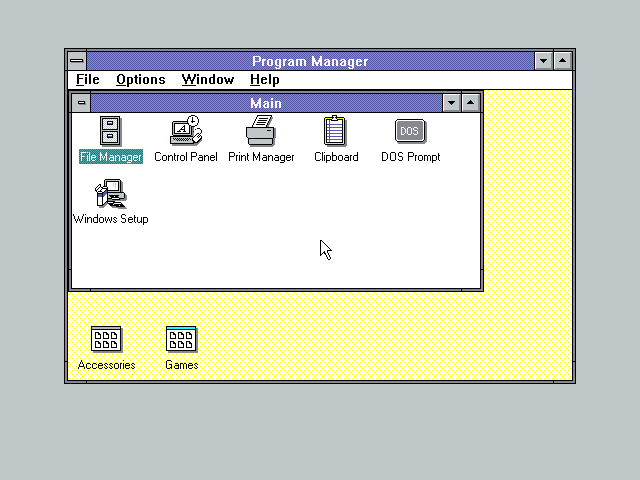The height and width of the screenshot is (480, 640).
Task: Maximize the Program Manager window
Action: coord(562,61)
